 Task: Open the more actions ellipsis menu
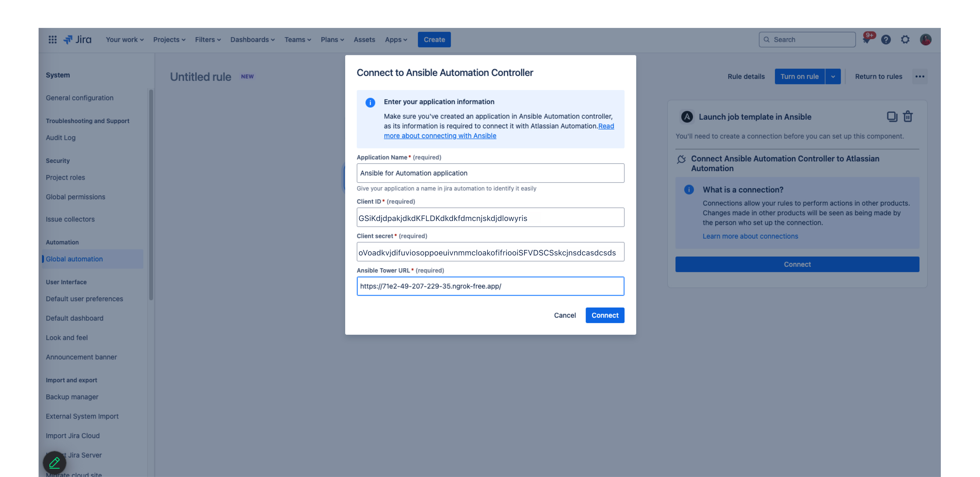[919, 76]
